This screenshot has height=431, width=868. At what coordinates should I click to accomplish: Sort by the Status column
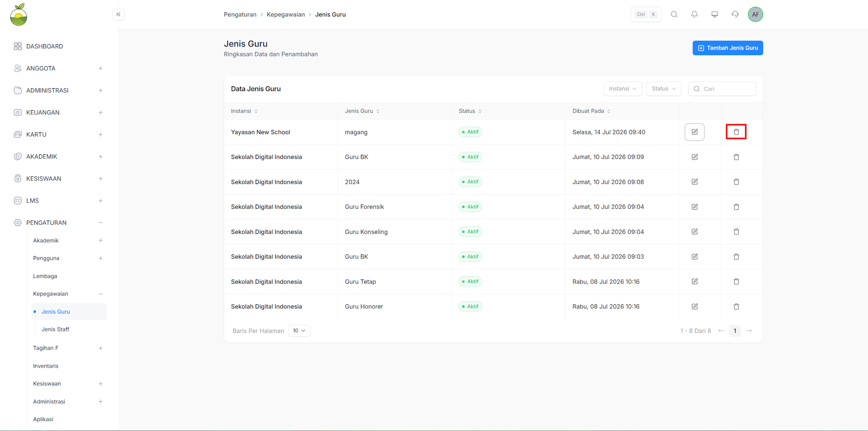click(x=470, y=111)
